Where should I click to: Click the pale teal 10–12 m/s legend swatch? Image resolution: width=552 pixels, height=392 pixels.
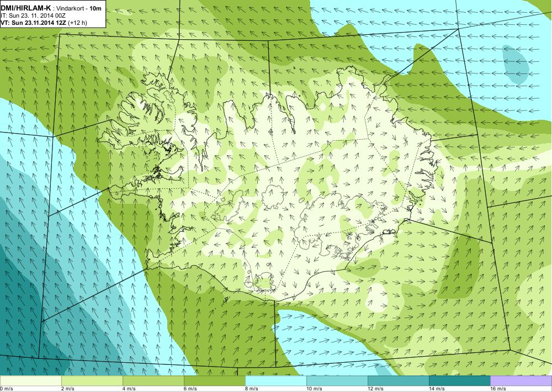pyautogui.click(x=337, y=381)
